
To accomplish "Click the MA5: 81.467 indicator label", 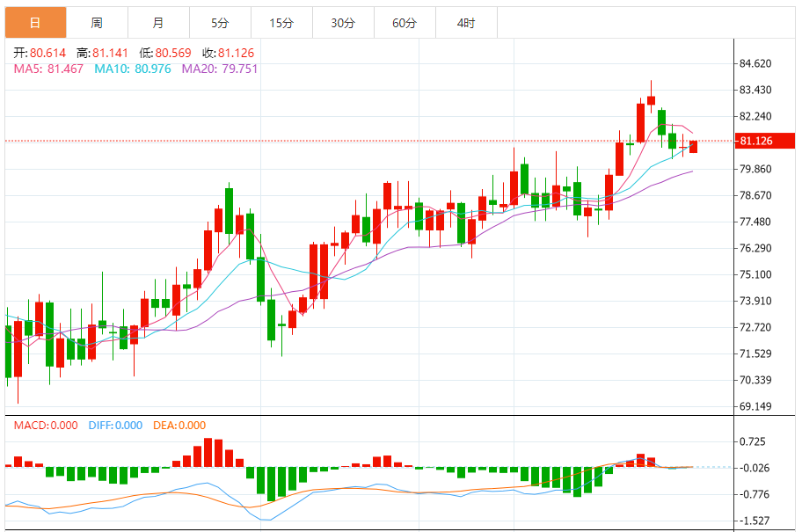I will [x=48, y=69].
